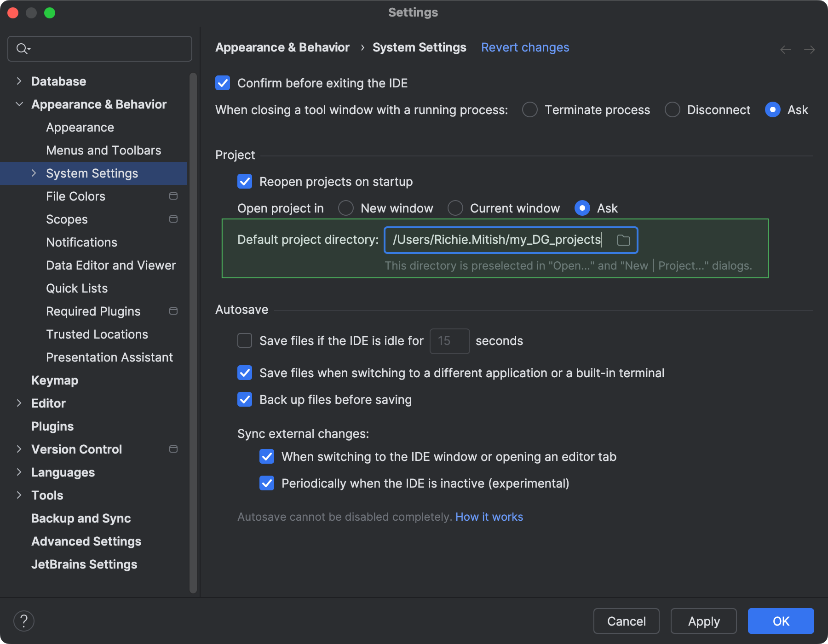Navigate forward using the right arrow icon
The image size is (828, 644).
coord(810,49)
